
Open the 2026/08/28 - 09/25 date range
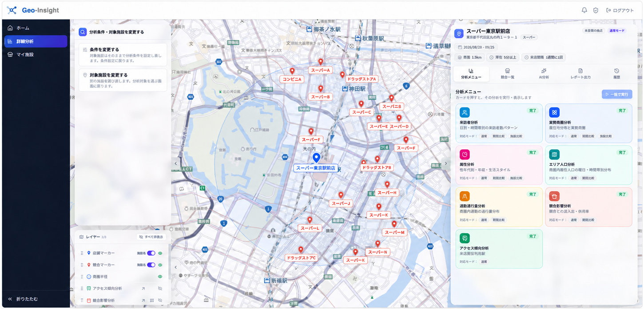click(476, 47)
